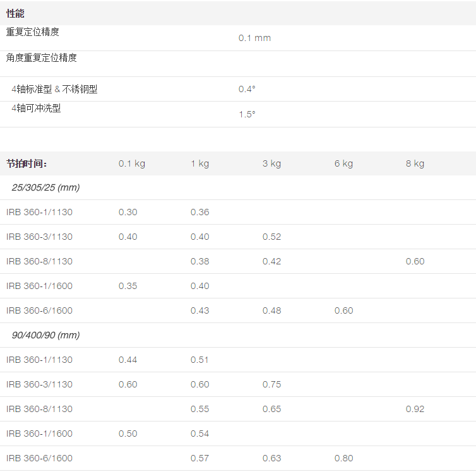Select IRB 360-3/1130 label under 25/305/25
Screen dimensions: 476x472
click(x=40, y=237)
